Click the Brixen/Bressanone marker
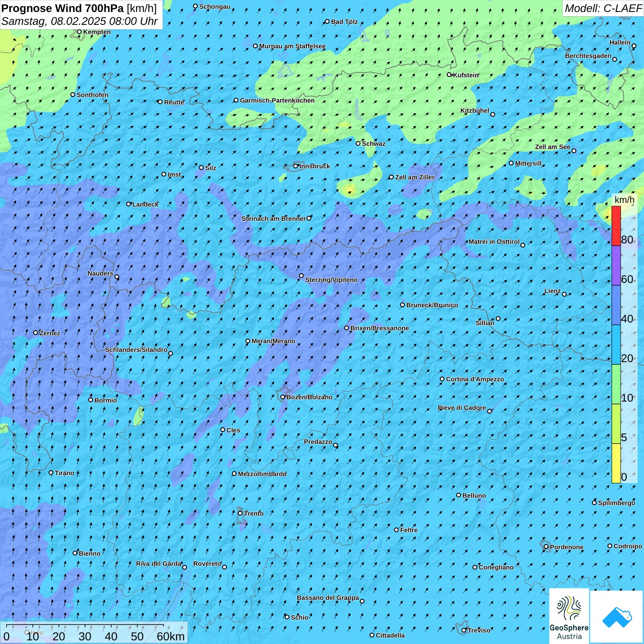 click(347, 328)
